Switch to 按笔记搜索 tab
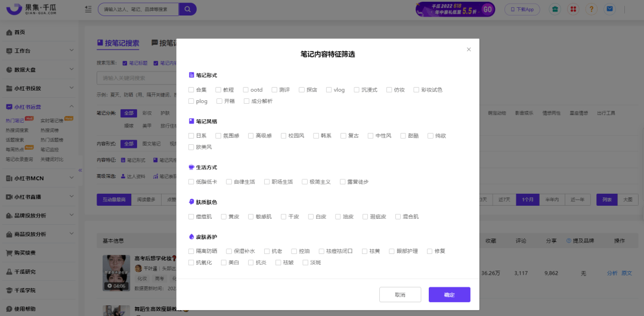Screen dimensions: 644x316 [x=118, y=43]
